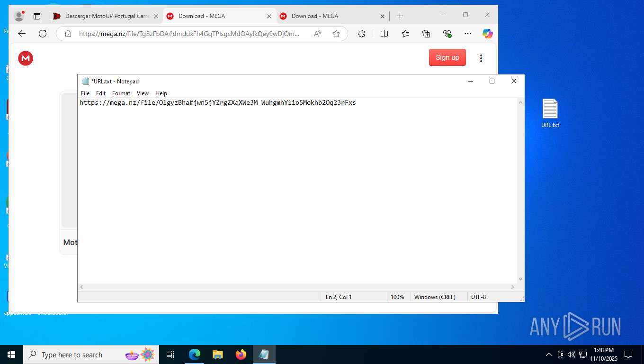Open Edge Settings and more menu

click(468, 34)
